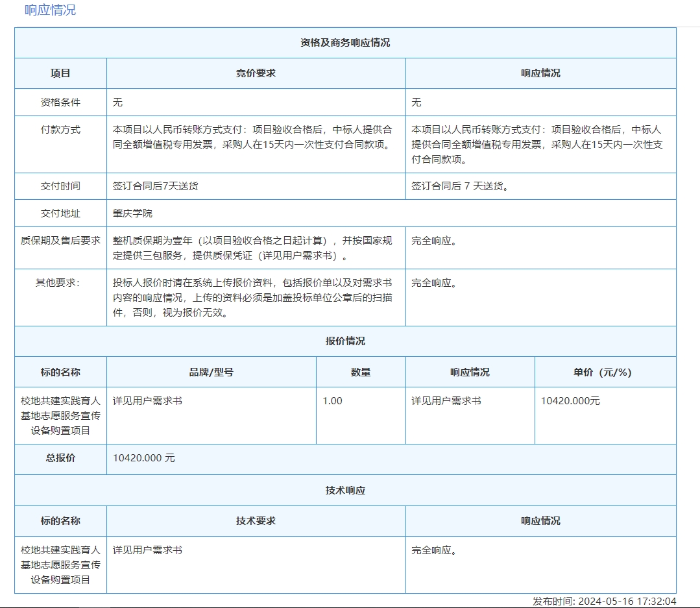This screenshot has width=700, height=608.
Task: Click the quantity value 1.00
Action: [332, 401]
